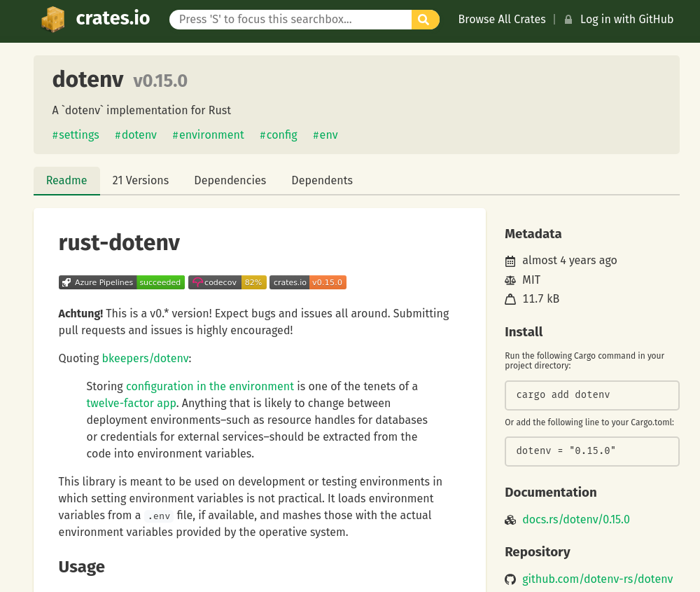
Task: Click the codecov 82% badge
Action: click(x=227, y=282)
